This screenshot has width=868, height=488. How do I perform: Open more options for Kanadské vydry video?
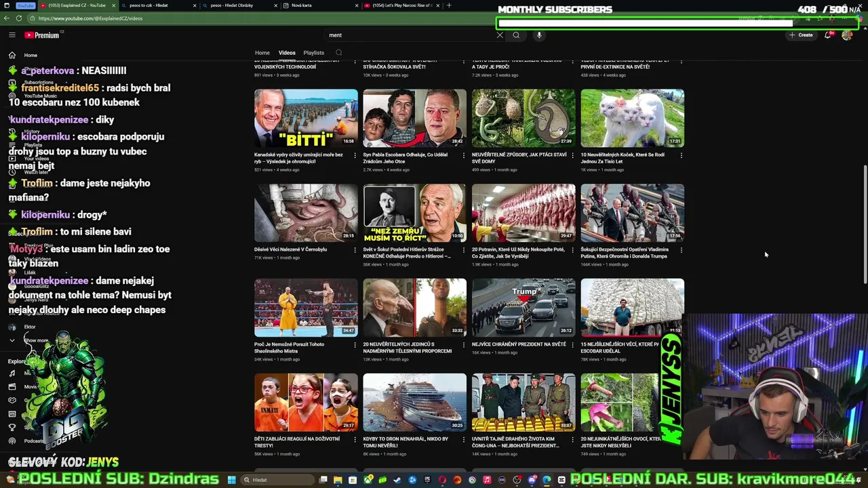point(355,155)
